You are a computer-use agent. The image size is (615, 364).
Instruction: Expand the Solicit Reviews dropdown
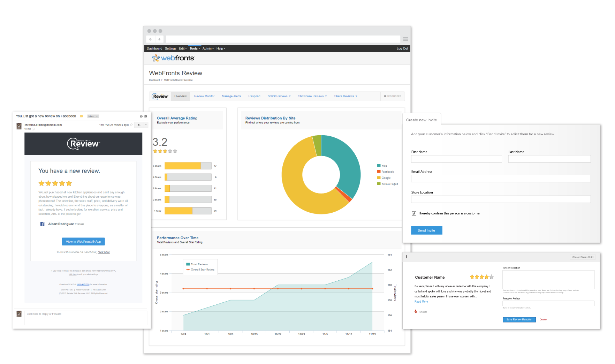[279, 96]
